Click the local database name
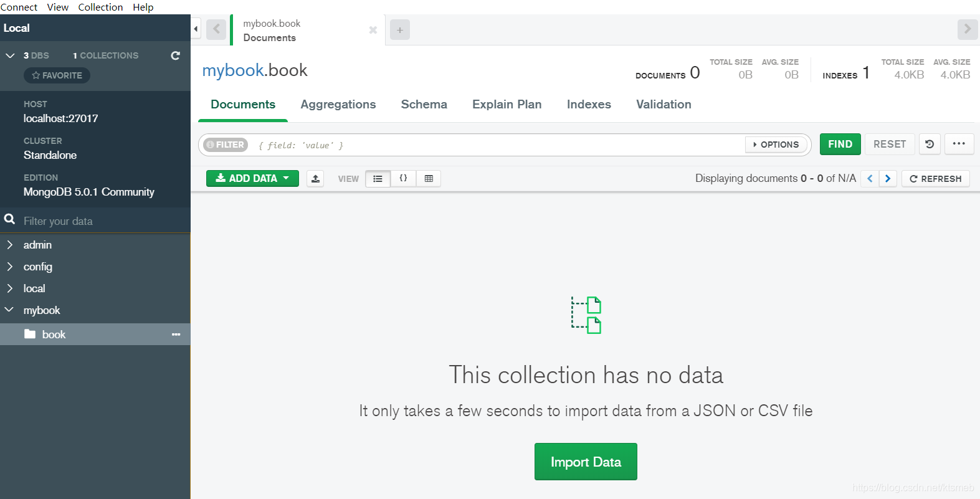The height and width of the screenshot is (499, 980). 34,288
